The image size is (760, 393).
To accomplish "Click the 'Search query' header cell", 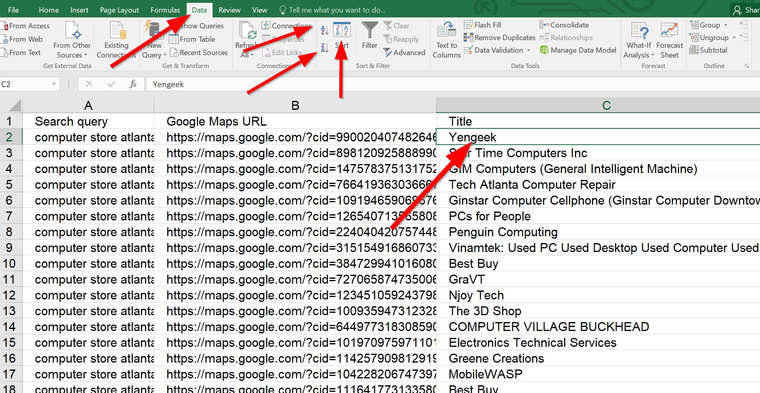I will (88, 121).
